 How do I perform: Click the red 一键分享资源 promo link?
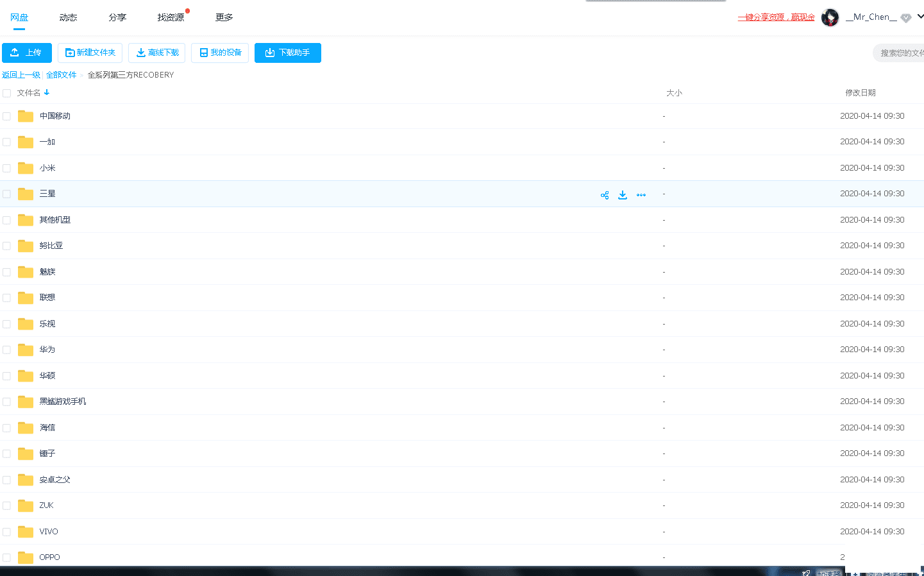tap(777, 17)
